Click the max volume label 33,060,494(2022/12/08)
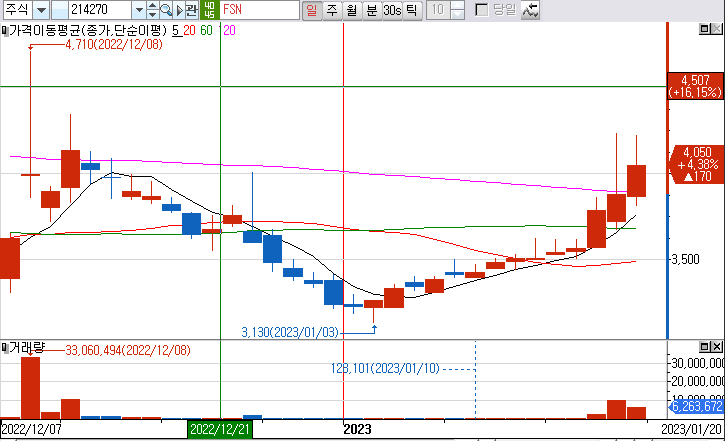725x441 pixels. [x=128, y=350]
